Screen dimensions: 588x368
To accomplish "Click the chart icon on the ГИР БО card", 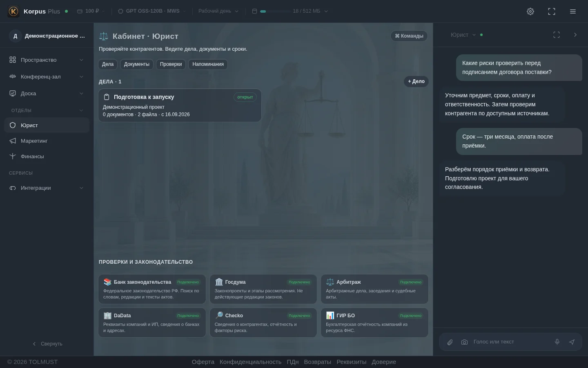I will pos(330,315).
